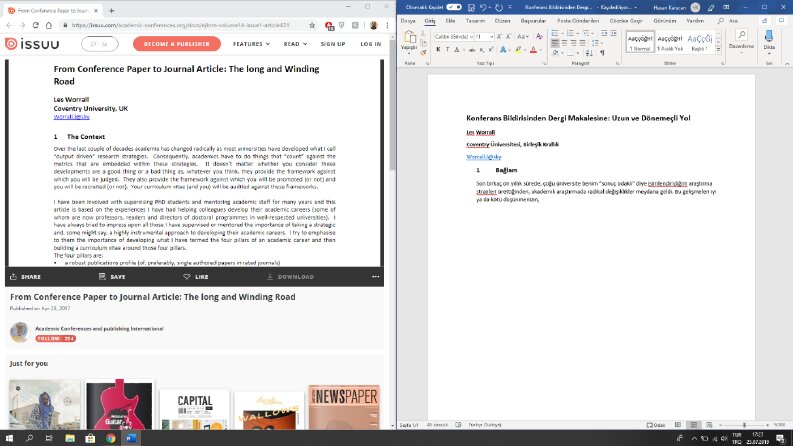Open the Yardım tab in Word

pyautogui.click(x=695, y=21)
